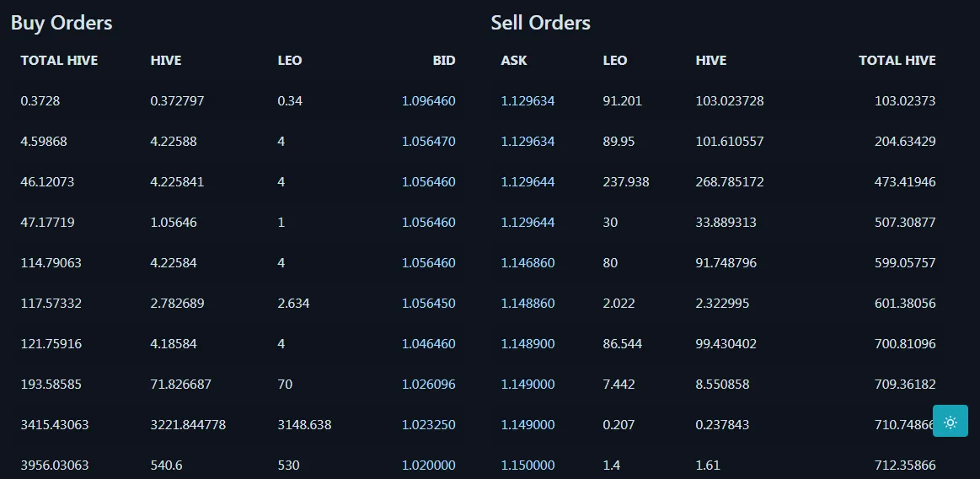Select the 1.046460 bid price
The image size is (980, 479).
[429, 344]
